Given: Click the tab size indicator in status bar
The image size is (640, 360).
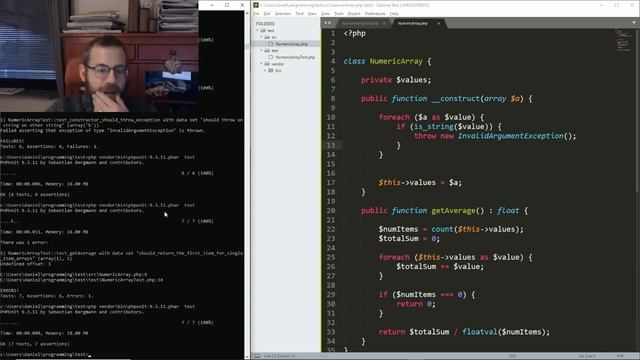Looking at the screenshot, I should (587, 356).
